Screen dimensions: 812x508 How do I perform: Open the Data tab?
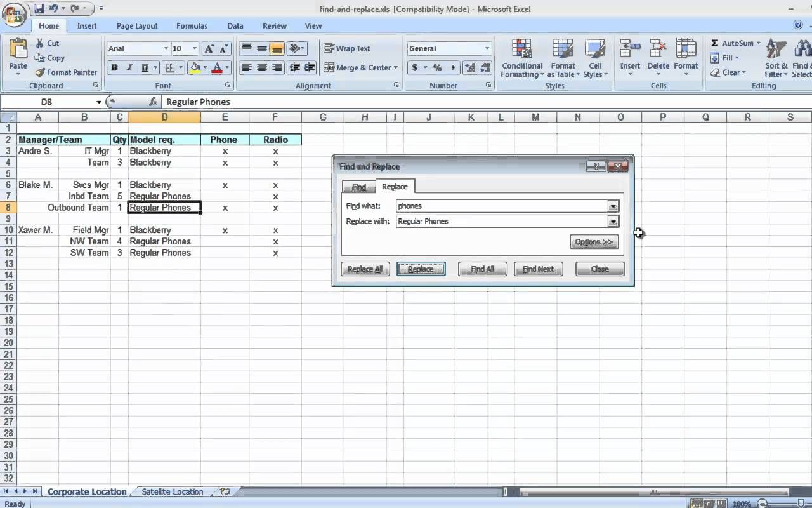235,26
